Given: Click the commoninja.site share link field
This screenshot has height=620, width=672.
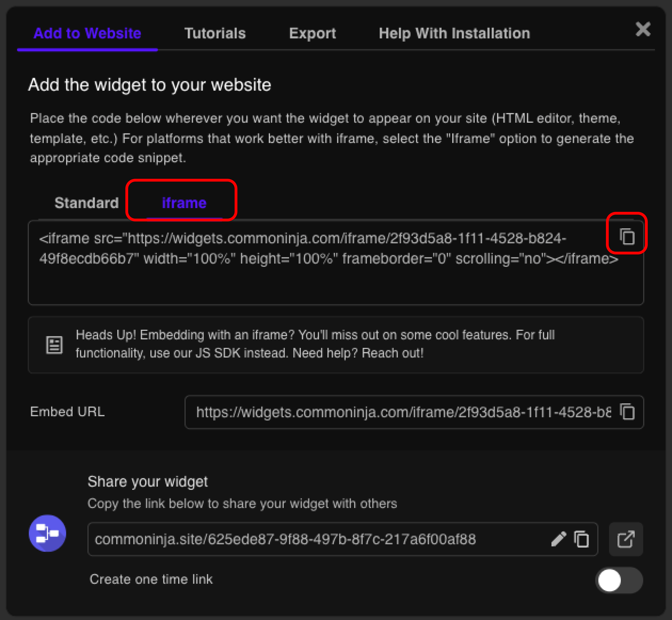Looking at the screenshot, I should 343,539.
